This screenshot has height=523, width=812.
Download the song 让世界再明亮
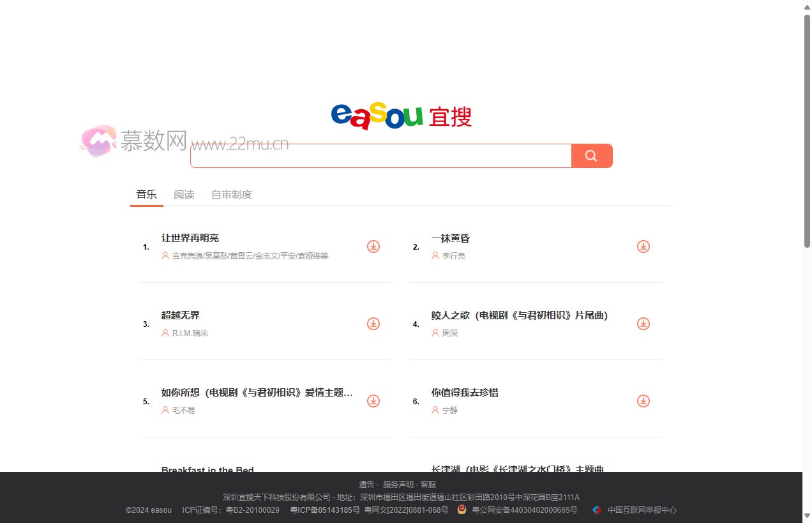coord(373,246)
